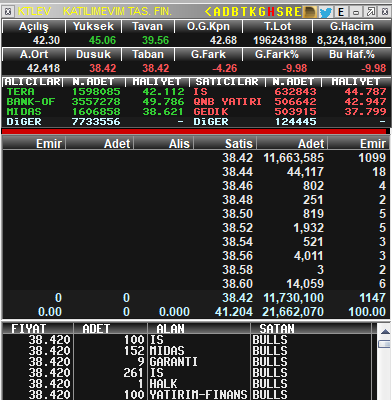Click the 38.60 ask price level

(x=238, y=284)
